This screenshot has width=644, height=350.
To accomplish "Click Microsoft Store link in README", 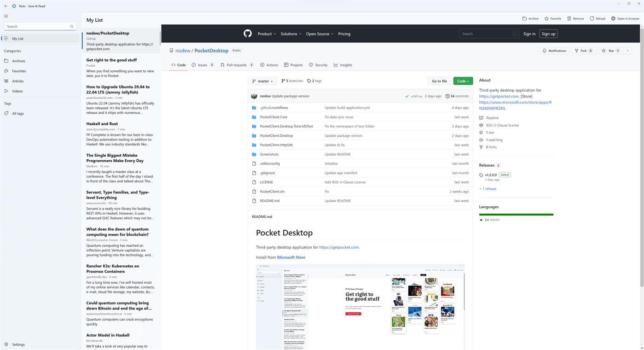I will coord(291,257).
